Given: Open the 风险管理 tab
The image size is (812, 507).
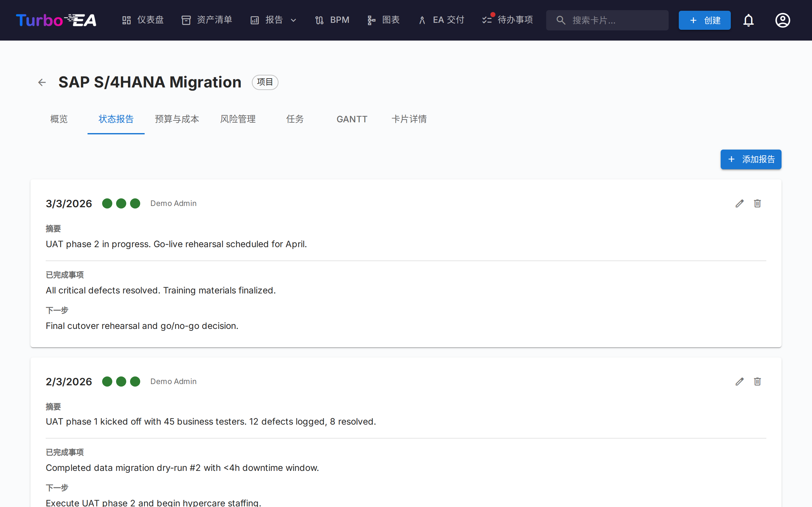Looking at the screenshot, I should 238,119.
